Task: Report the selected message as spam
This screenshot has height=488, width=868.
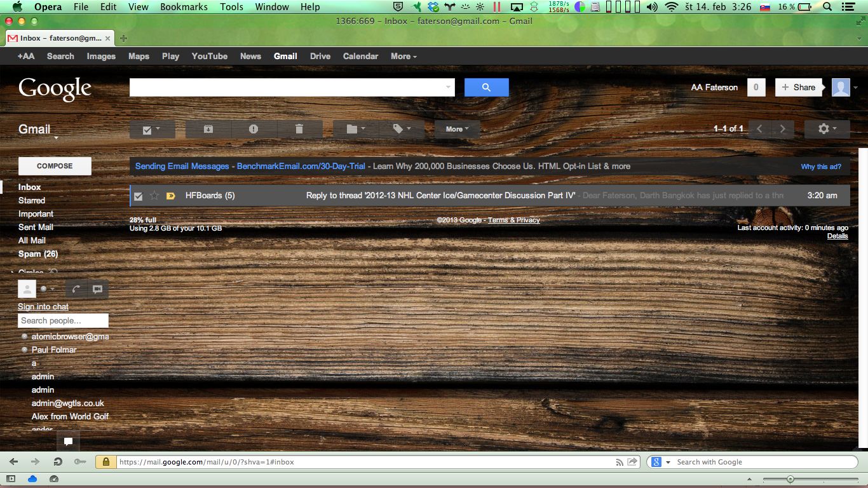Action: (254, 129)
